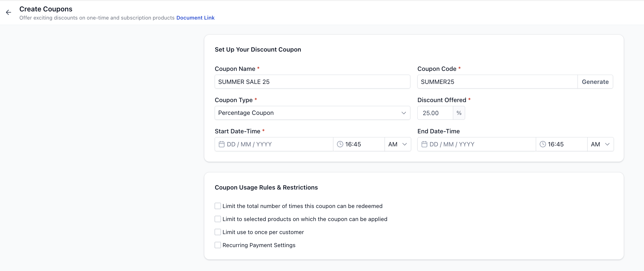Click the Coupon Name input field
The width and height of the screenshot is (644, 271).
point(312,82)
